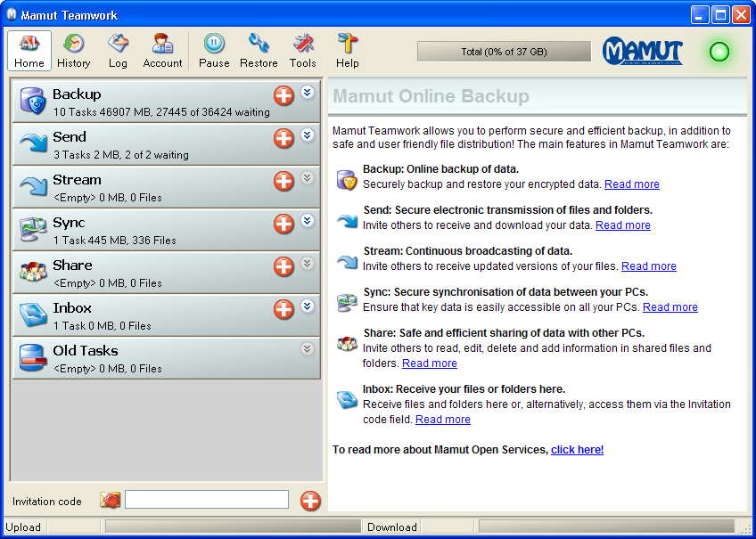The height and width of the screenshot is (539, 756).
Task: Open Read more link for Sync
Action: [670, 306]
